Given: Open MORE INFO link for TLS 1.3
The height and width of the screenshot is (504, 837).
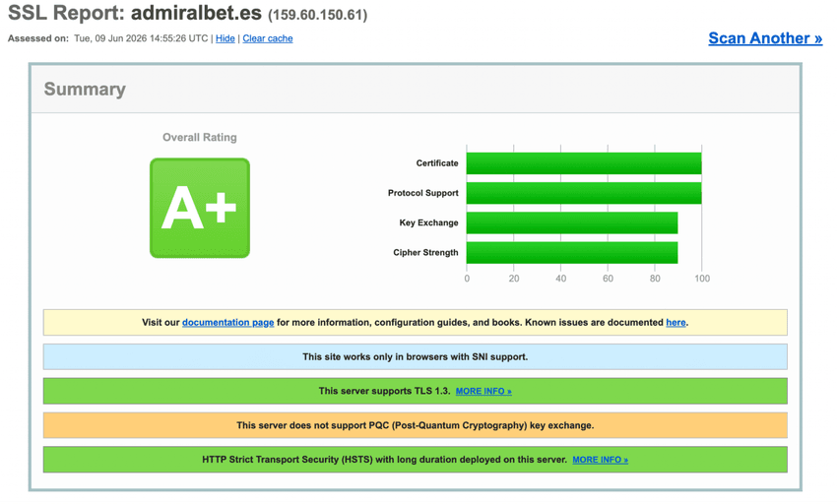Looking at the screenshot, I should (x=483, y=392).
